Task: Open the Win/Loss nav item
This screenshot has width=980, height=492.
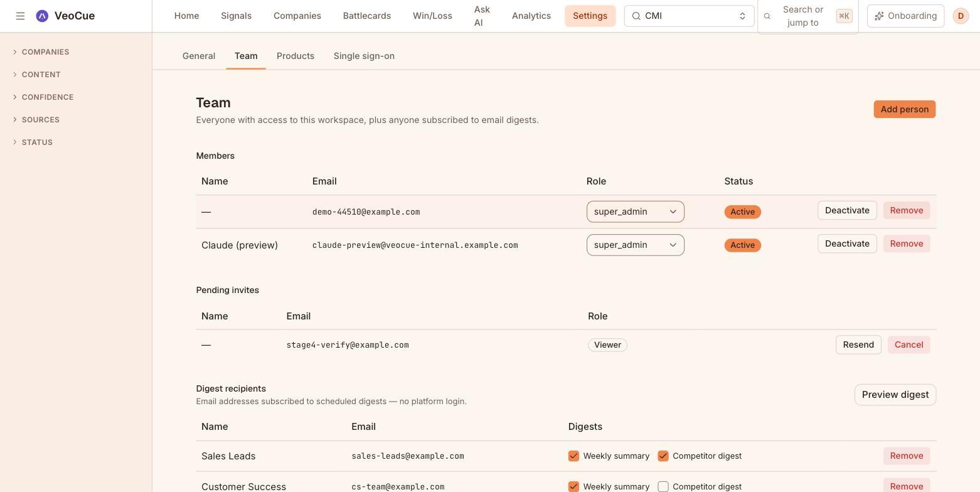Action: pyautogui.click(x=432, y=16)
